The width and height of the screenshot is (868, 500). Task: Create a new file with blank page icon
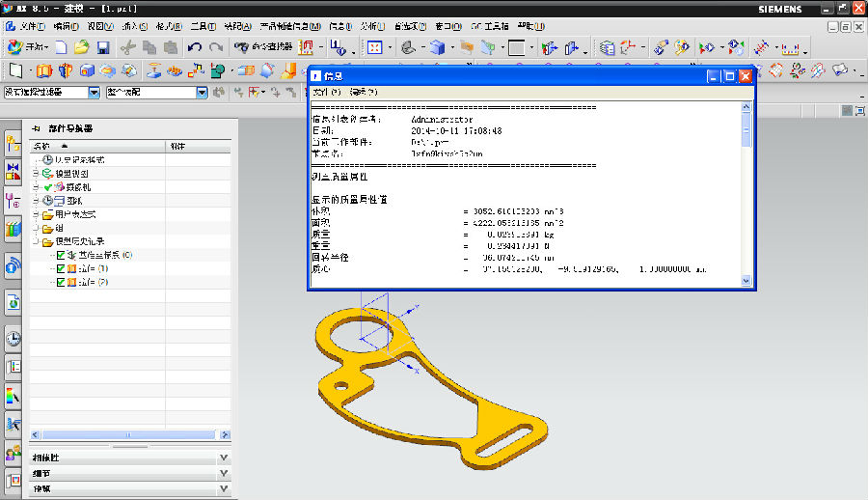[61, 46]
